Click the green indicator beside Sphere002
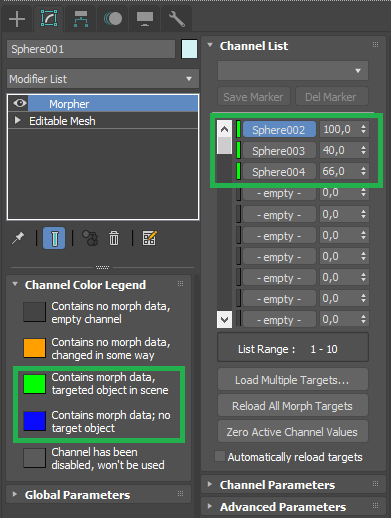The image size is (391, 518). point(238,129)
